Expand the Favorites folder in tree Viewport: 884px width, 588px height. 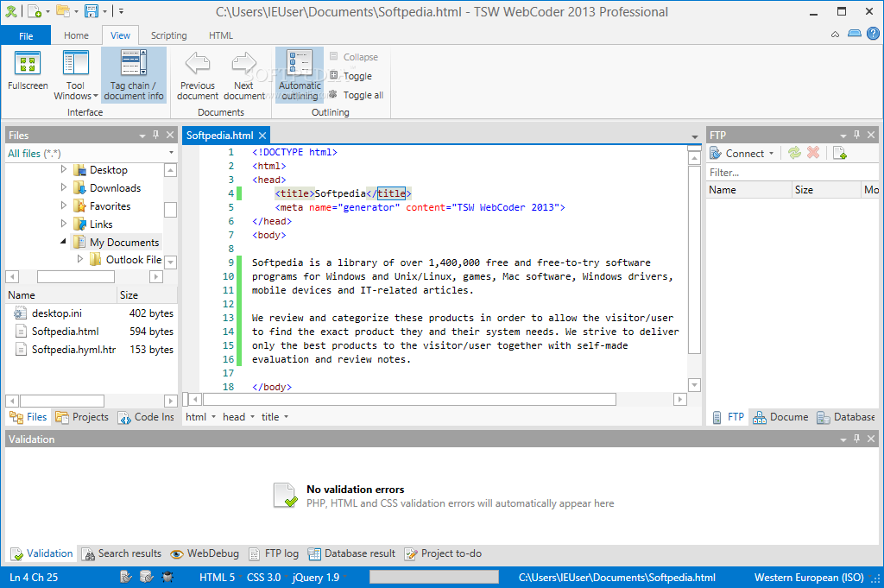(x=63, y=205)
